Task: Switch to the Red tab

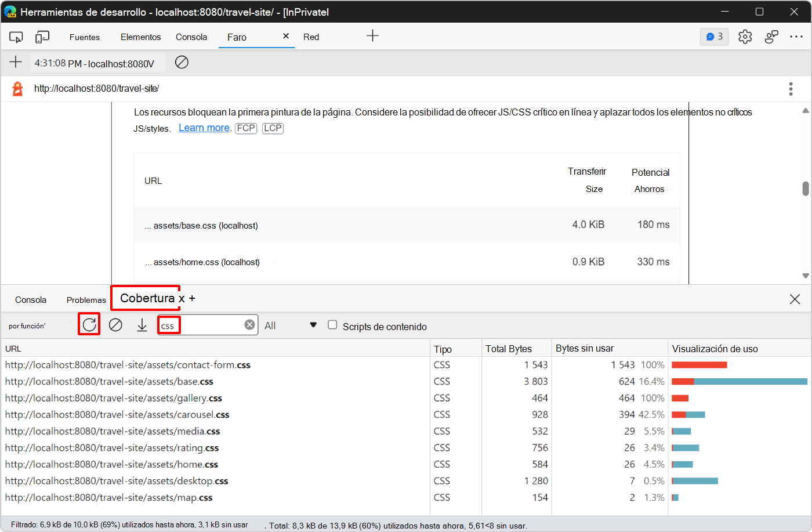Action: pyautogui.click(x=311, y=37)
